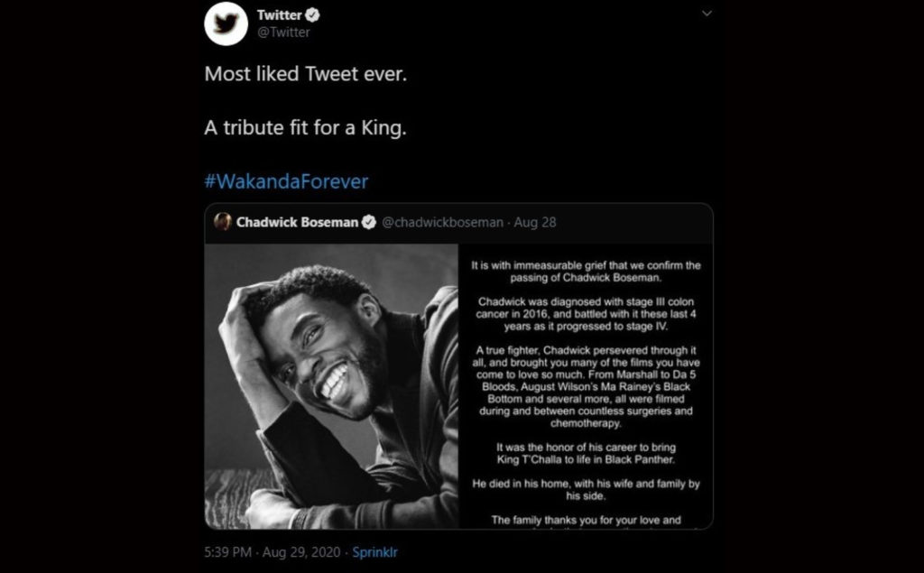Click the statement's opening "immeasurable grief" sentence
The height and width of the screenshot is (573, 924).
587,272
